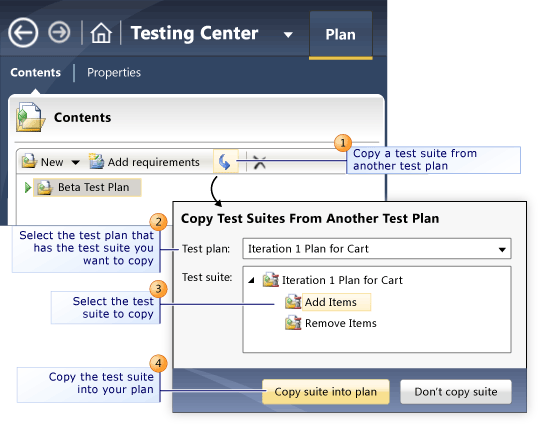Select the Contents tab

(35, 72)
